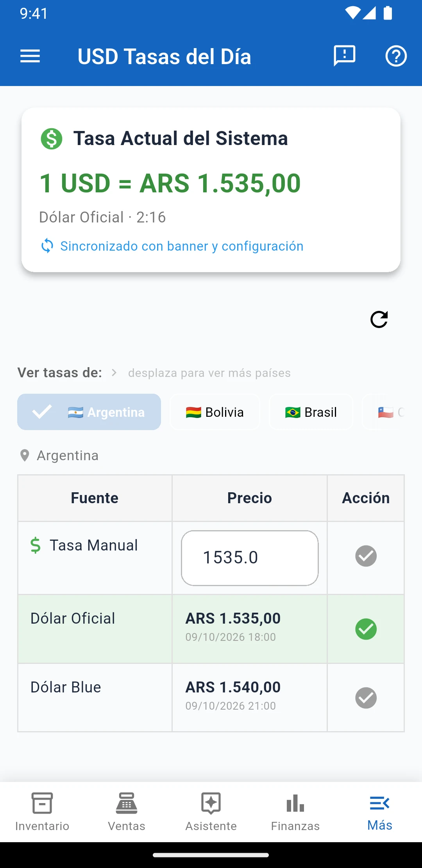Click the chevron beside Ver tasas de
Viewport: 422px width, 868px height.
(114, 373)
